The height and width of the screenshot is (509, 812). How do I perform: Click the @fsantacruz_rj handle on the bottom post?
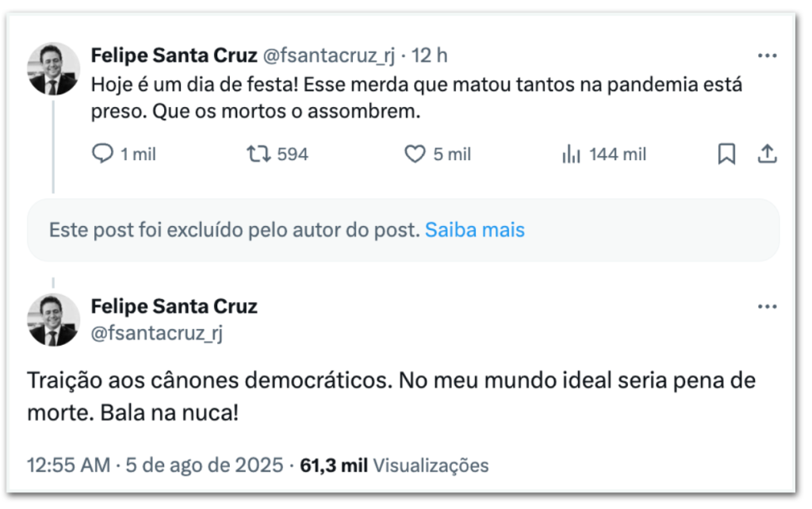coord(157,334)
